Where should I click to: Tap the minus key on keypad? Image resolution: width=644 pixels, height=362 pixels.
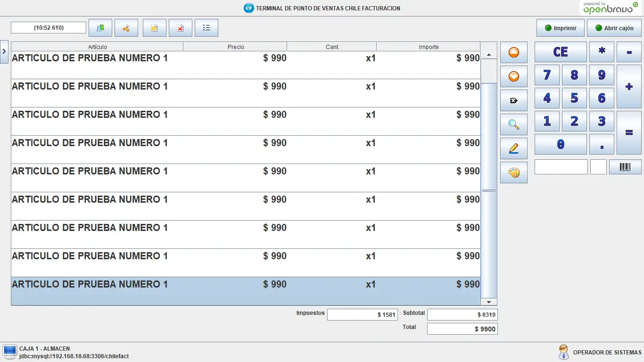(x=629, y=52)
